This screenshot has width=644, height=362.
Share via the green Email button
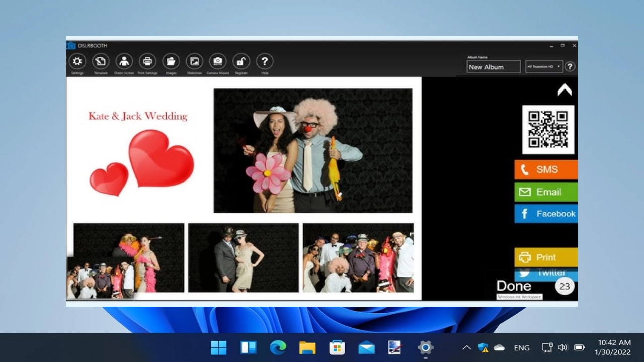click(546, 192)
